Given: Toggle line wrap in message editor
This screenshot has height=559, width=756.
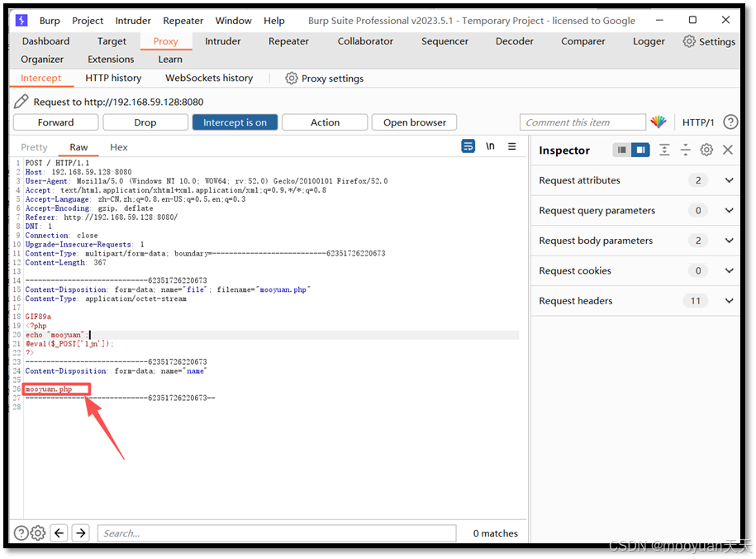Looking at the screenshot, I should [x=468, y=146].
